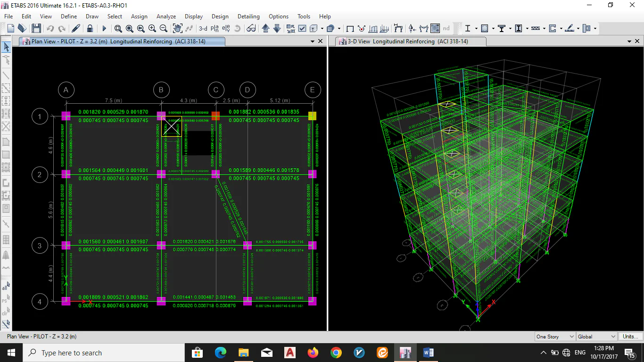Toggle the eyeglasses perspective view icon
Viewport: 644px width, 362px height.
coord(251,28)
